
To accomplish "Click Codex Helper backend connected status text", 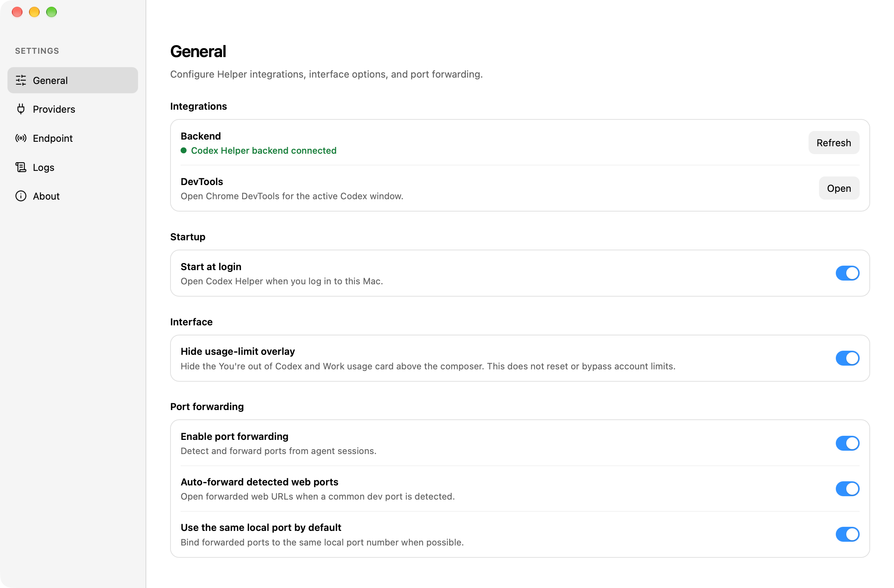I will pos(264,150).
